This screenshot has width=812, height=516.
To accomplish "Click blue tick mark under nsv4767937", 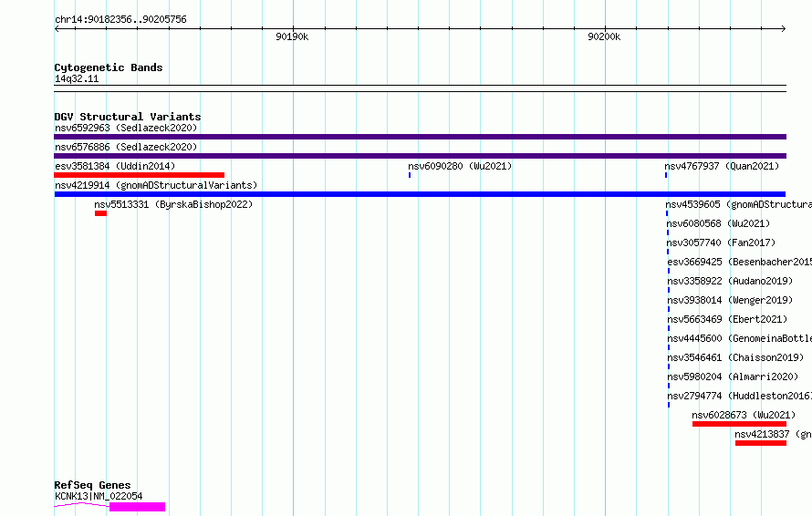I will click(666, 175).
